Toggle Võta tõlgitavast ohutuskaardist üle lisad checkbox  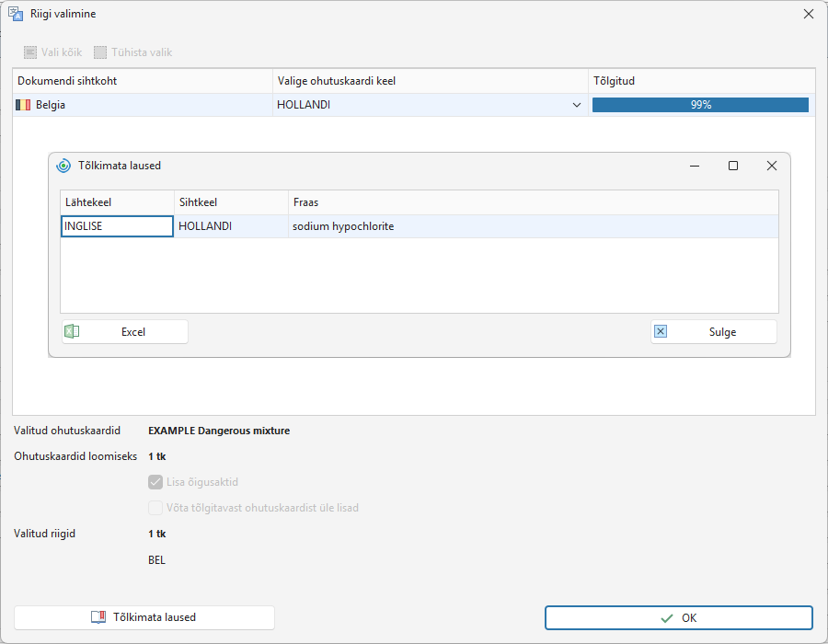coord(155,508)
